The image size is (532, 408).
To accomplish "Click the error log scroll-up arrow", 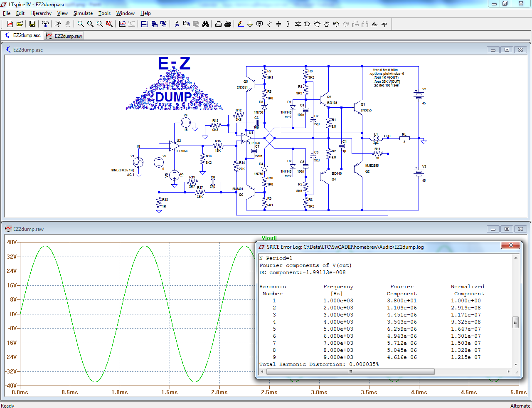I will [x=515, y=258].
